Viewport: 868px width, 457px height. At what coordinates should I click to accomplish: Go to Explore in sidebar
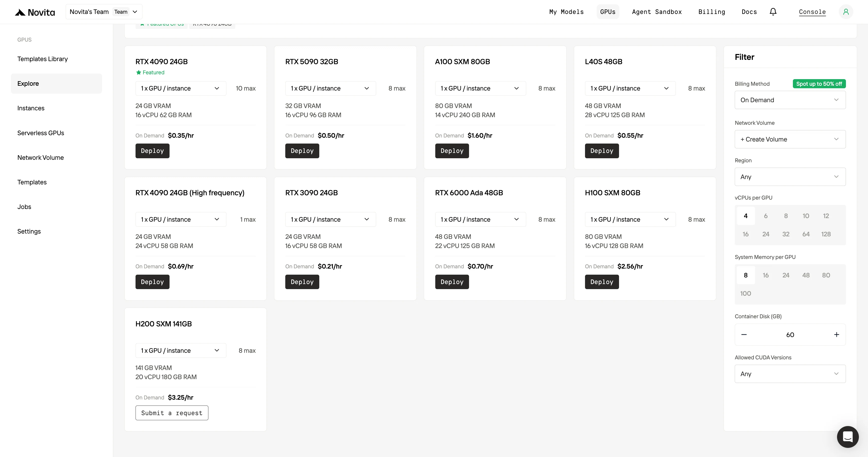tap(56, 83)
